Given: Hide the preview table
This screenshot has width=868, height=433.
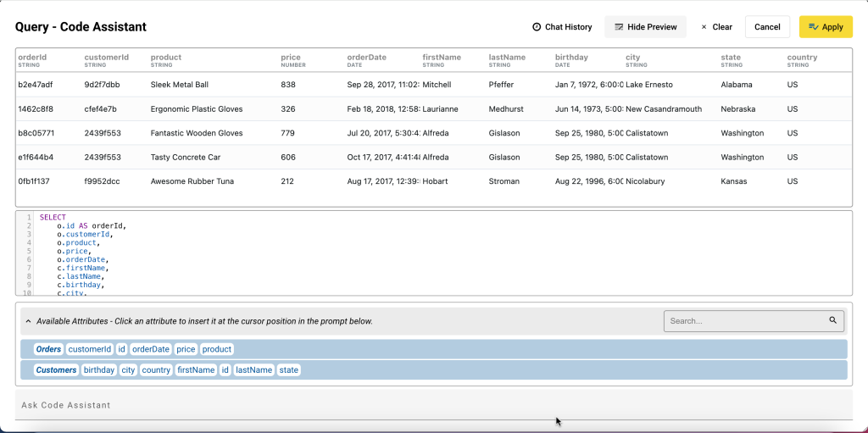Looking at the screenshot, I should (645, 27).
